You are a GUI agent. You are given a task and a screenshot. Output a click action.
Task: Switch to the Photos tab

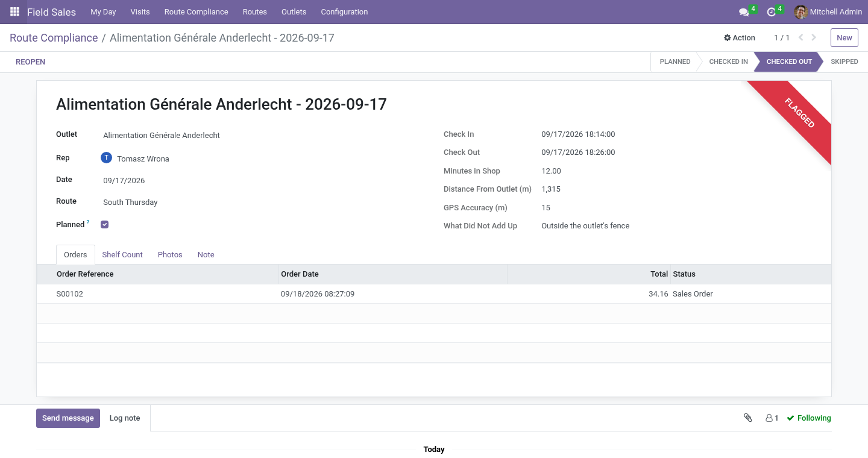click(170, 255)
